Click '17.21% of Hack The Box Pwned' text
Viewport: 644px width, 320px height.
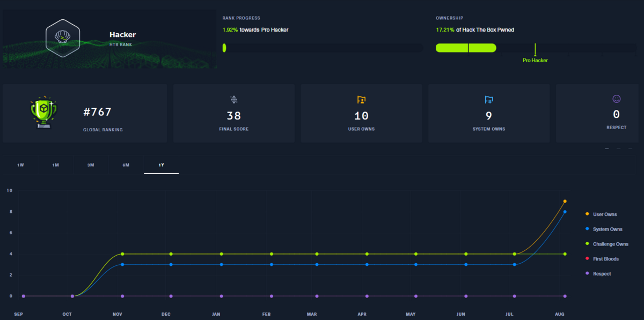point(475,30)
